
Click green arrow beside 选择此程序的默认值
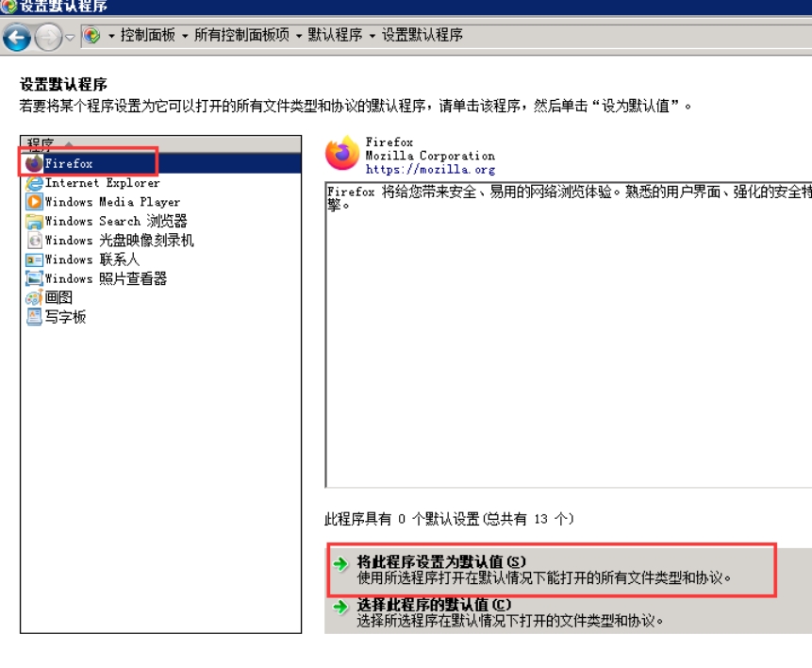coord(340,607)
